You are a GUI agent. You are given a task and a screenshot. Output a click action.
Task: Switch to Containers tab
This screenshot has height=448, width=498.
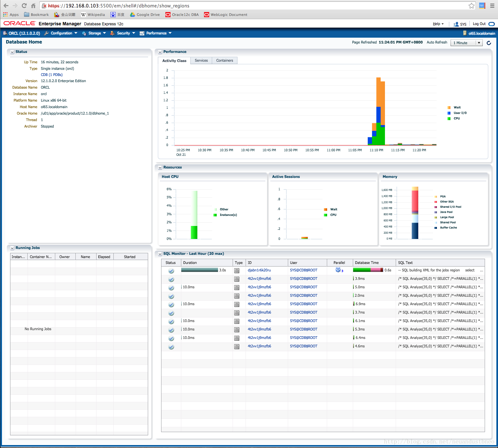(x=224, y=60)
